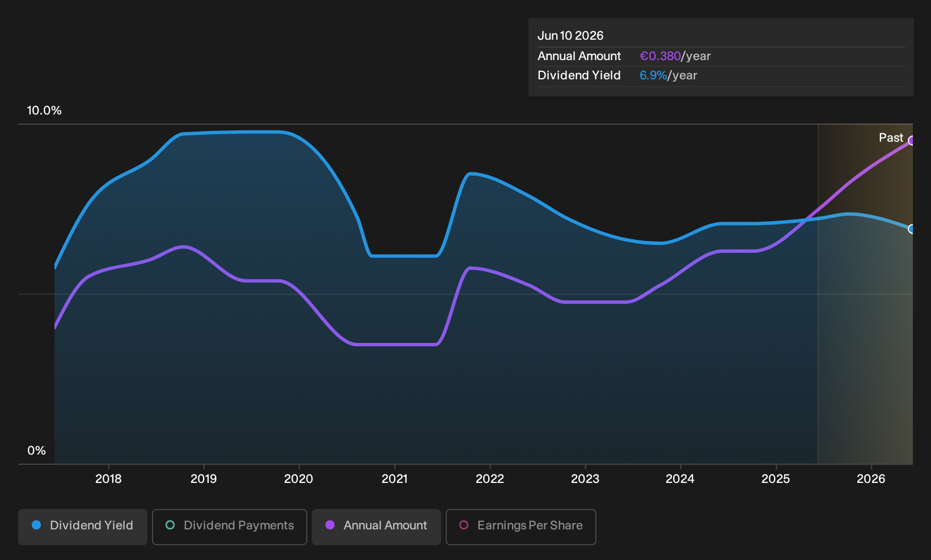
Task: Click the purple Annual Amount endpoint marker
Action: [x=912, y=141]
